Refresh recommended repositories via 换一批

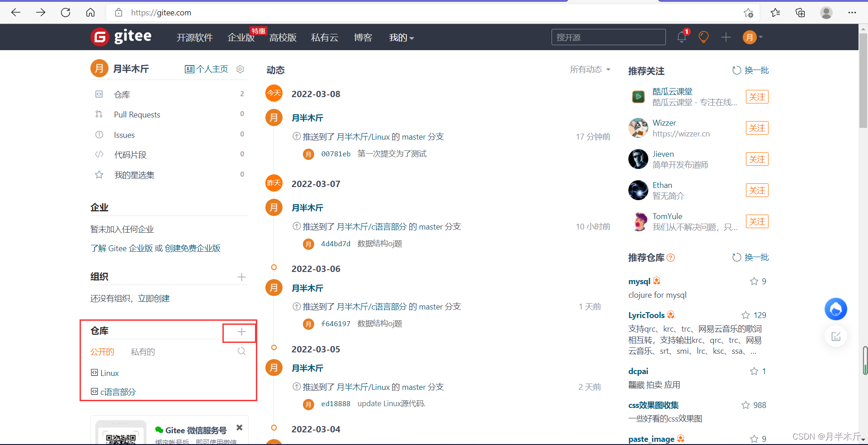coord(750,258)
